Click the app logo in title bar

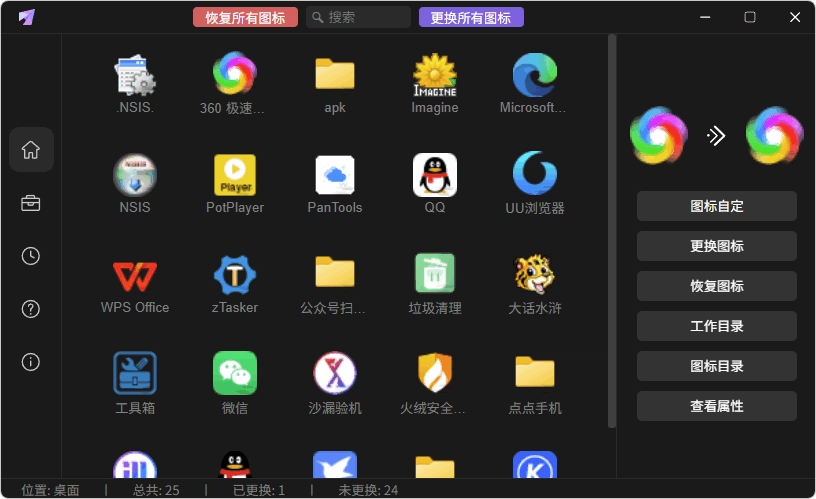(x=26, y=17)
